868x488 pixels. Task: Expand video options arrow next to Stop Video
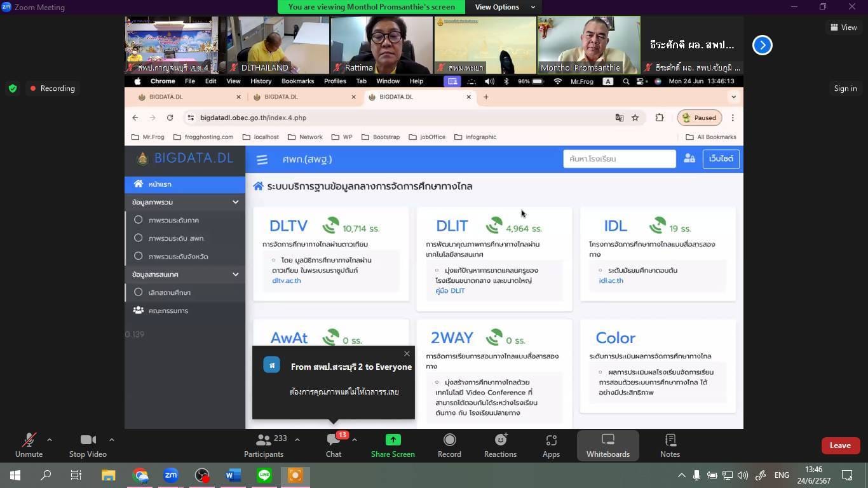pyautogui.click(x=111, y=439)
